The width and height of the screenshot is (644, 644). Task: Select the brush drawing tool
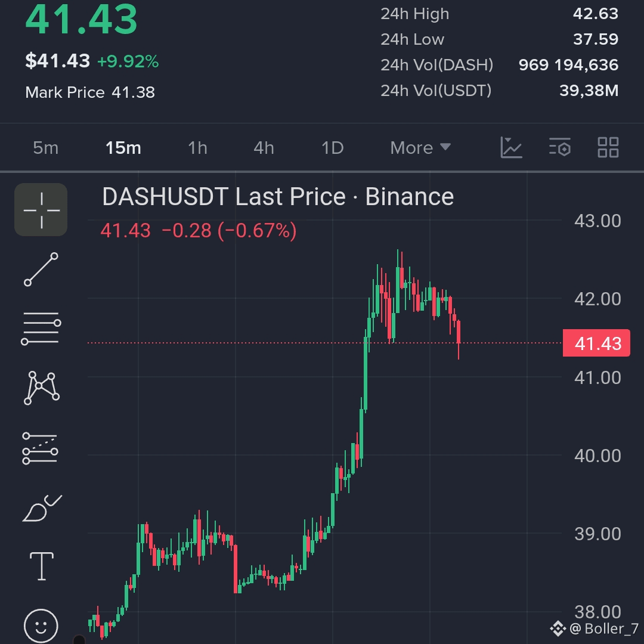coord(42,508)
